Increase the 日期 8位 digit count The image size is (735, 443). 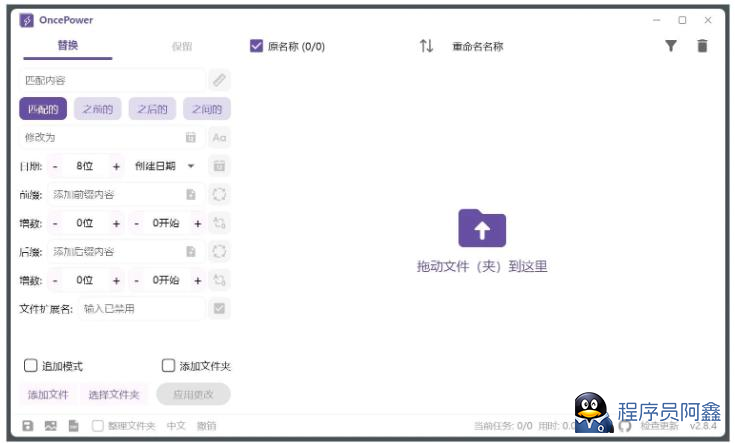[116, 166]
